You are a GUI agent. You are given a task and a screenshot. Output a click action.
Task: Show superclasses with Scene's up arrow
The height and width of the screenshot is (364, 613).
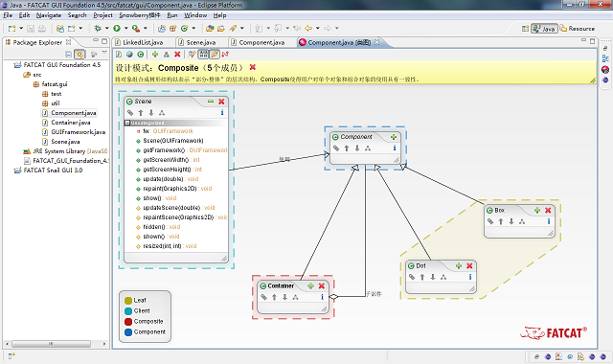coord(141,113)
